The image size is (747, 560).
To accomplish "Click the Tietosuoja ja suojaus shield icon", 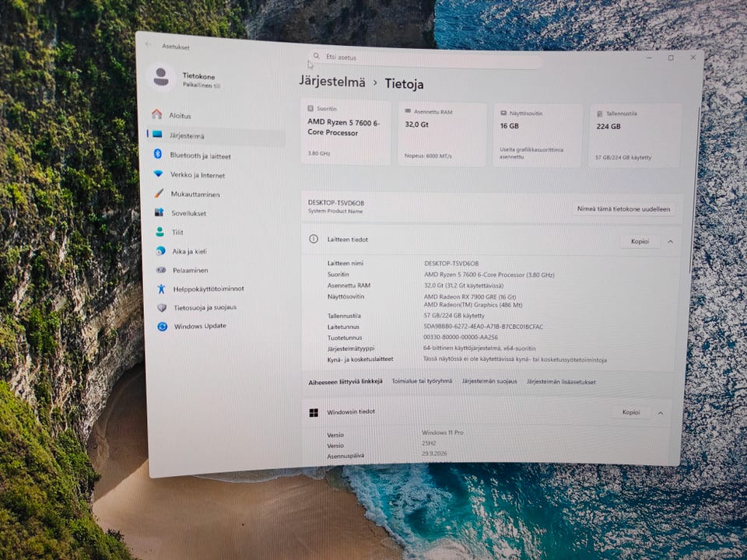I will (162, 308).
